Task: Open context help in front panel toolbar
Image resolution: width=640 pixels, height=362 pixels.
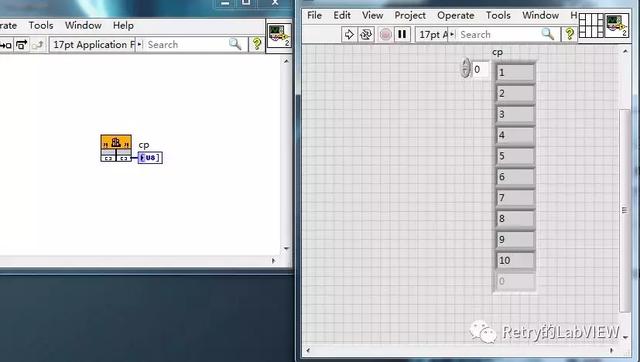Action: point(569,34)
